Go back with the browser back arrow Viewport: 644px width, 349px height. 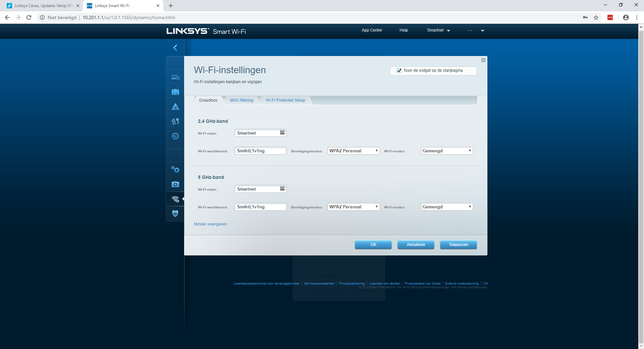(x=7, y=17)
